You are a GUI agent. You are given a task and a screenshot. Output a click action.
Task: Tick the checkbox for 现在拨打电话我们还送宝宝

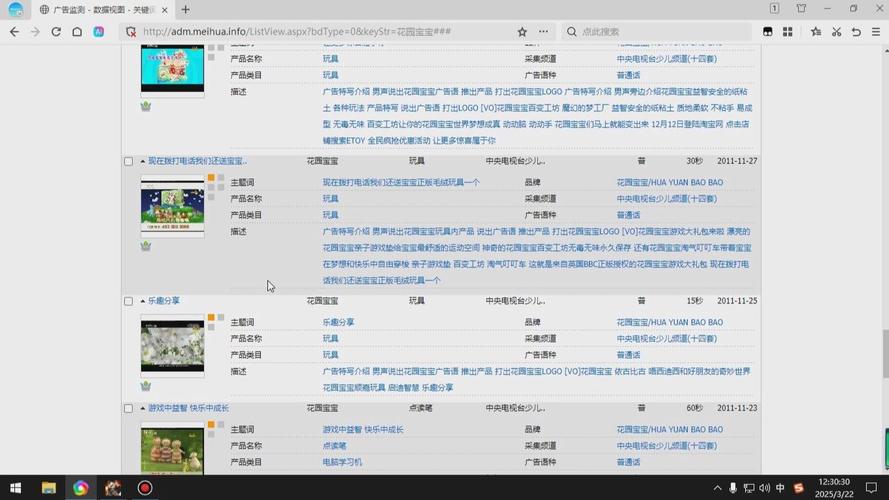click(129, 162)
